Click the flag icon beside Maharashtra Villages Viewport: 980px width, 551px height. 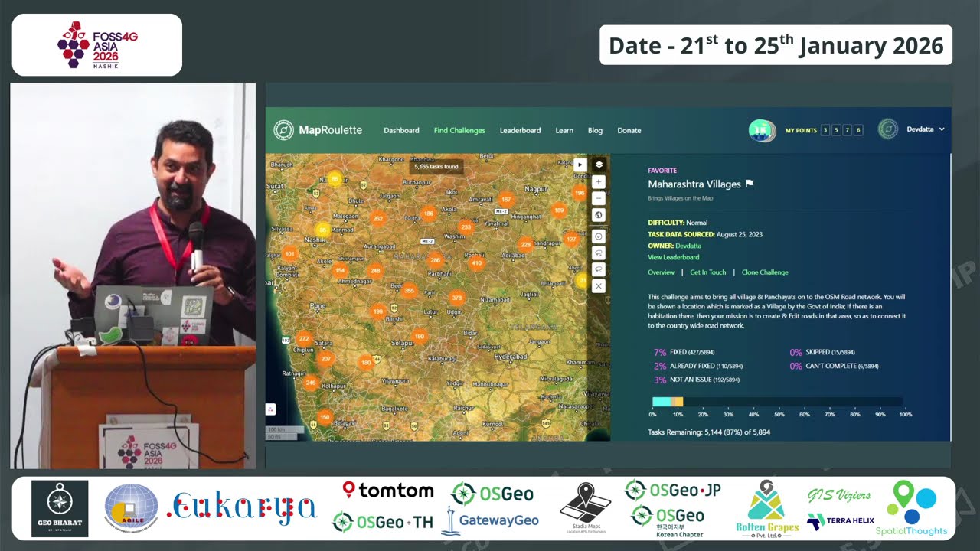[x=750, y=184]
